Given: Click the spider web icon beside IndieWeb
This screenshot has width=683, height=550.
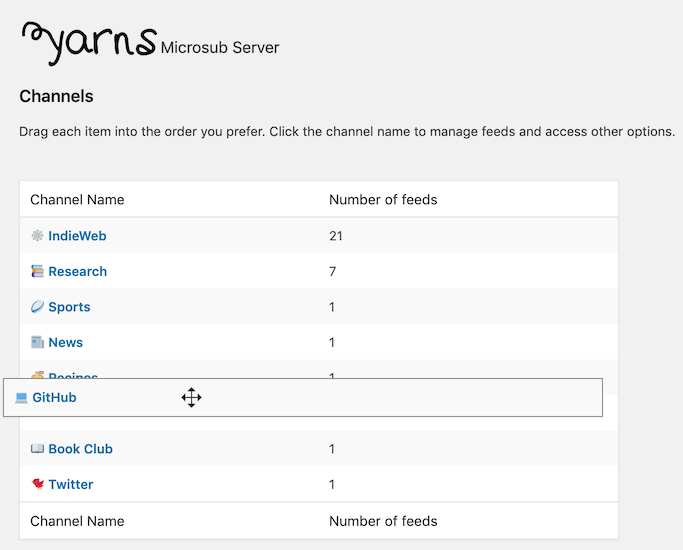Looking at the screenshot, I should [x=37, y=236].
